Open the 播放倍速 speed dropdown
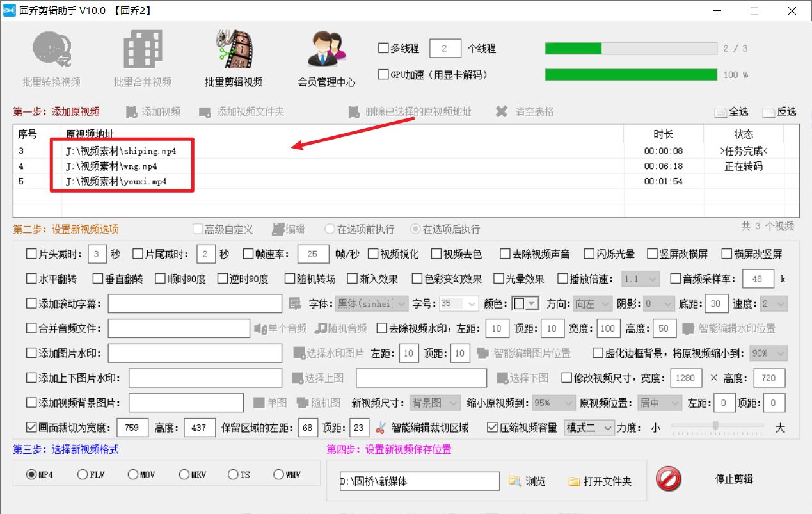This screenshot has height=514, width=812. (x=640, y=279)
